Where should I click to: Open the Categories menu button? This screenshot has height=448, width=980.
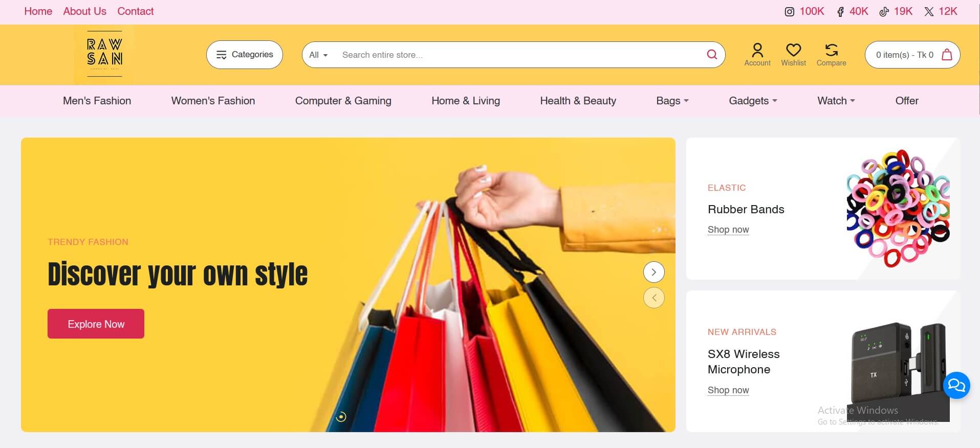245,55
